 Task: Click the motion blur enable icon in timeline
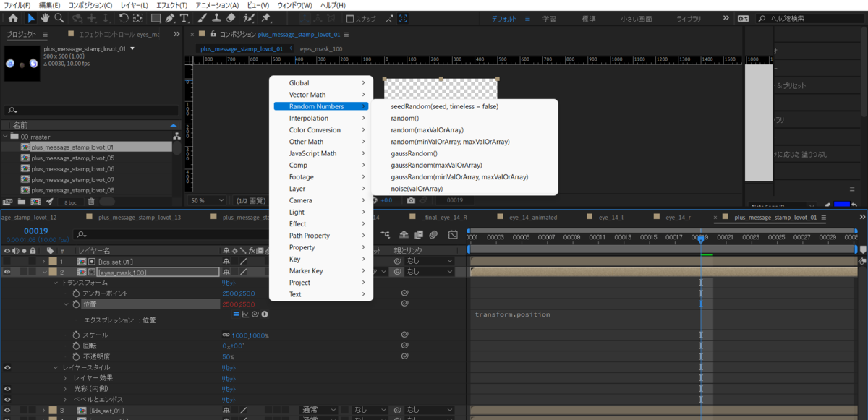click(433, 234)
